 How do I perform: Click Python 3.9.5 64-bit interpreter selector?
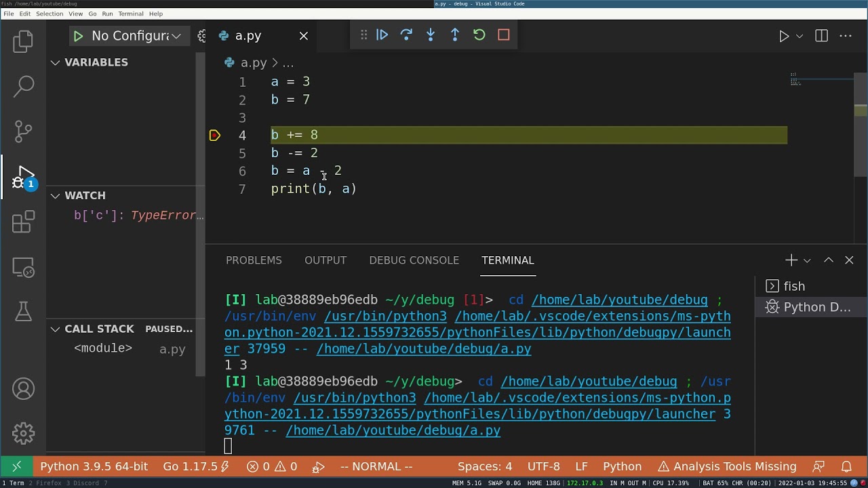click(x=94, y=466)
